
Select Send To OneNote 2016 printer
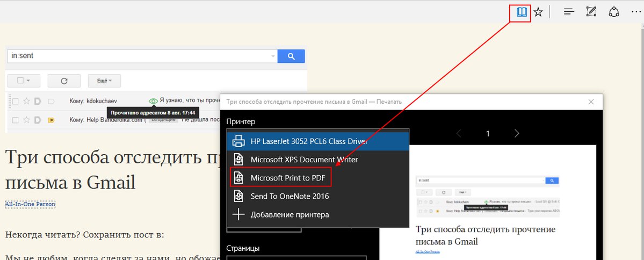point(318,196)
